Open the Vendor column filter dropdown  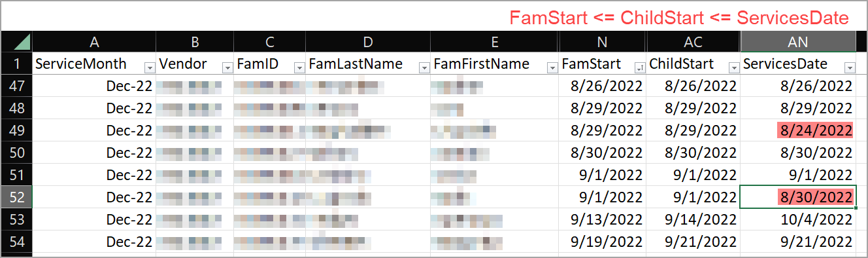pos(227,67)
